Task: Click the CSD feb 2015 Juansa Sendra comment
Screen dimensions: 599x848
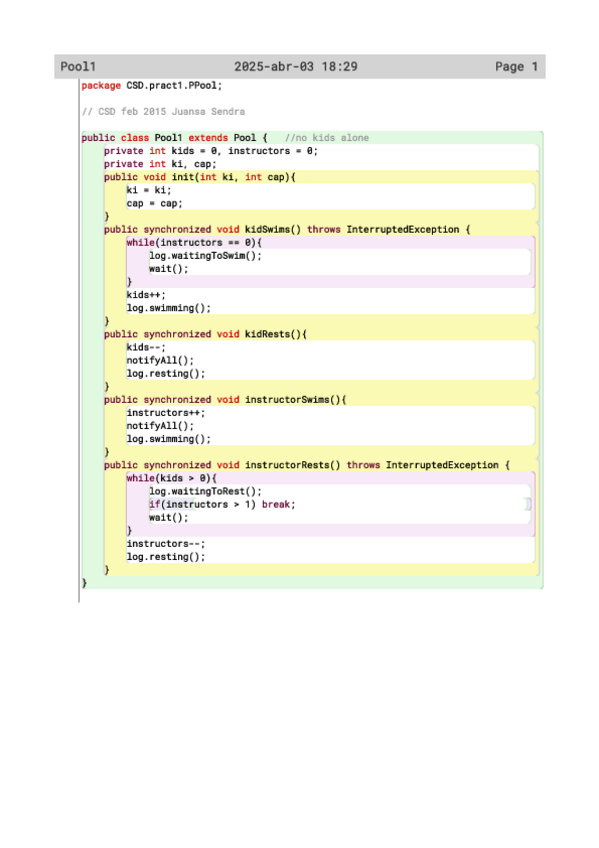Action: 163,111
